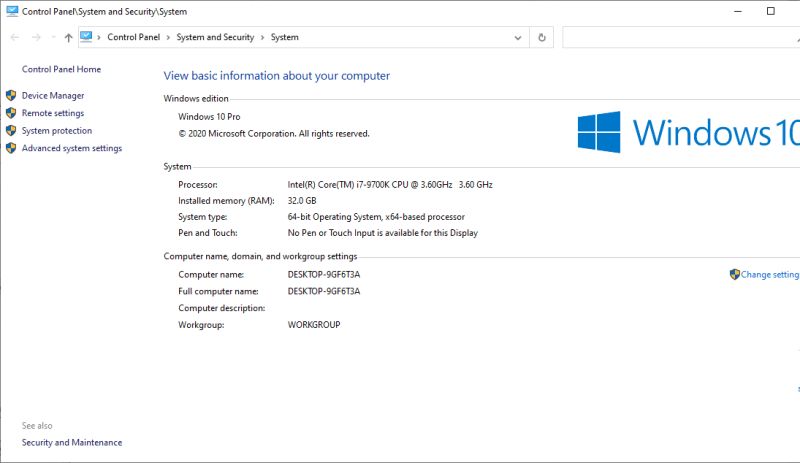Click the processor value Intel Core i7-9700K
The height and width of the screenshot is (463, 800).
[390, 185]
